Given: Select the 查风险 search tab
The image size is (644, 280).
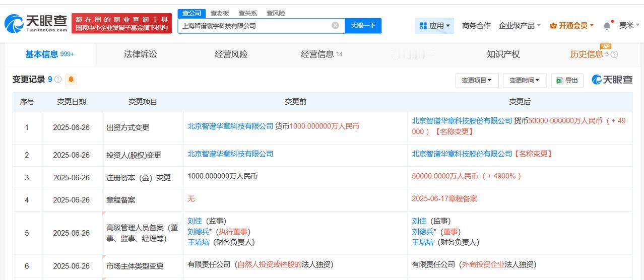Looking at the screenshot, I should click(x=276, y=13).
